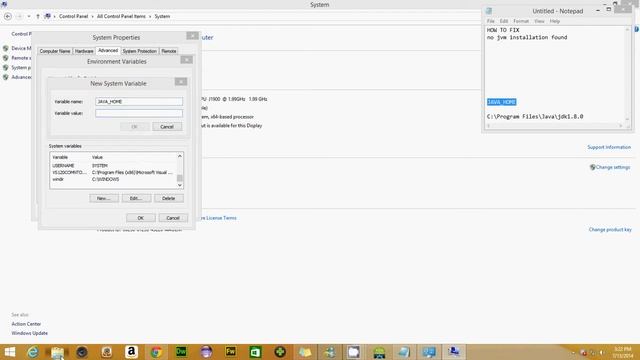Screen dimensions: 640x360
Task: Click the Notepad horizontal scrollbar
Action: [554, 126]
